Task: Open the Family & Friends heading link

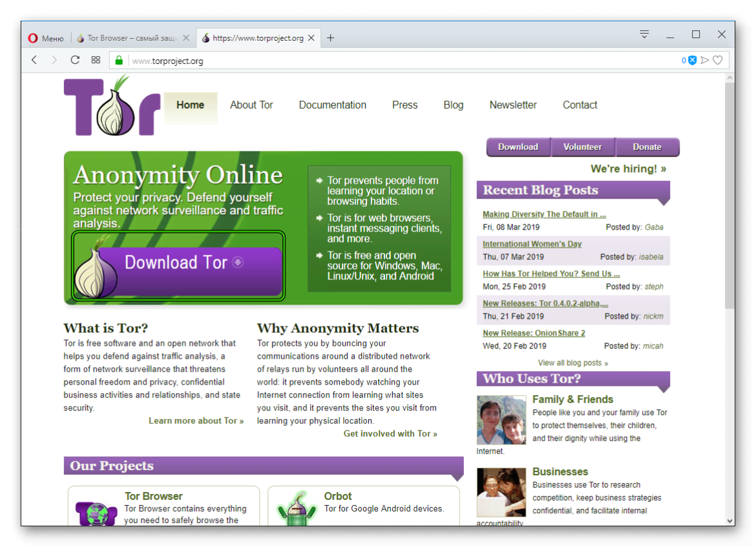Action: tap(572, 400)
